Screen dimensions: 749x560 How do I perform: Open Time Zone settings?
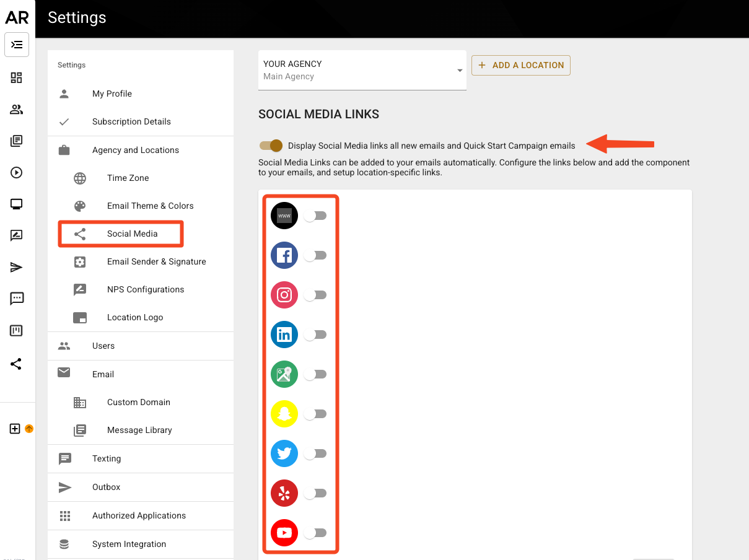pos(141,178)
